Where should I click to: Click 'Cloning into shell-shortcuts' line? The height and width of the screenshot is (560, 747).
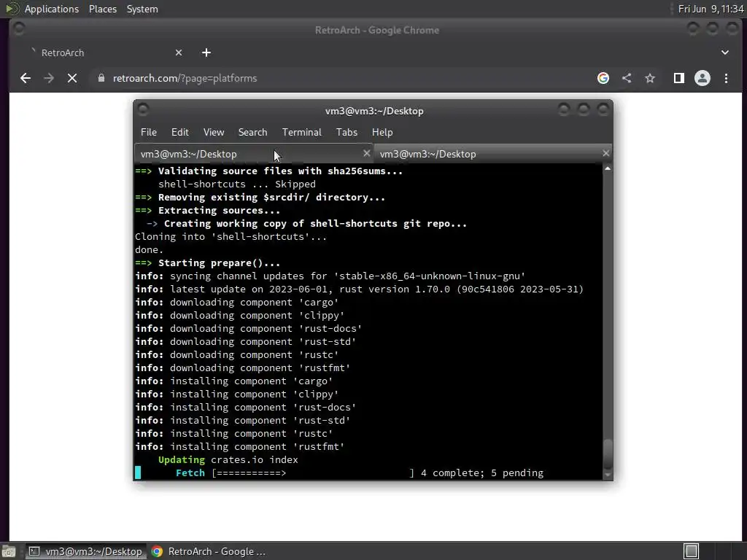[x=231, y=237]
